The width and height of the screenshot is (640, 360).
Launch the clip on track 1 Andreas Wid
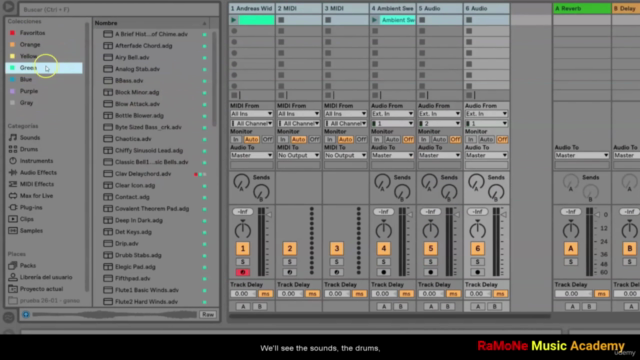point(233,20)
